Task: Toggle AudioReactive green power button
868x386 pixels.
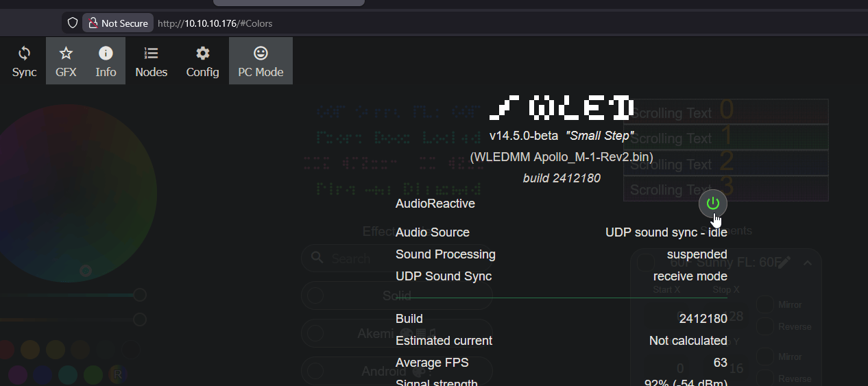Action: pos(713,203)
